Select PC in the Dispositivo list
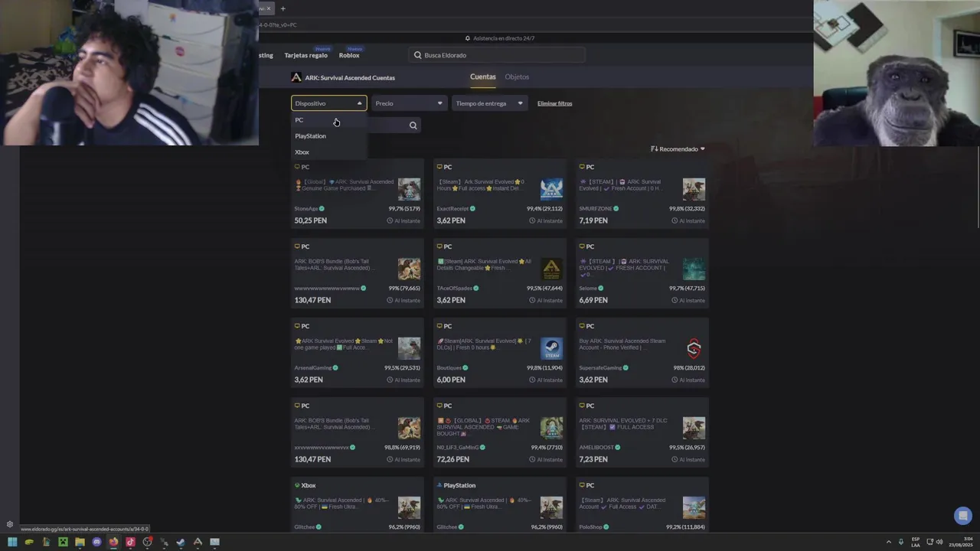Screen dimensions: 980x551 [329, 120]
